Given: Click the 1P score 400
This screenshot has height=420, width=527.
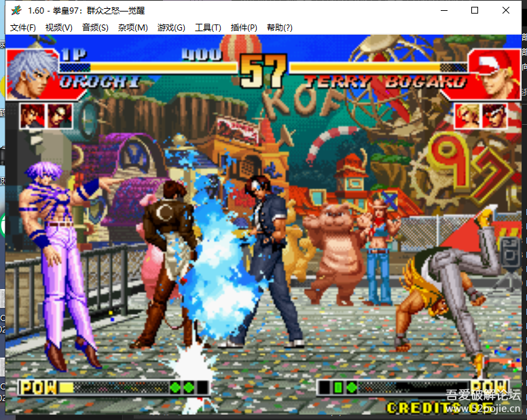Looking at the screenshot, I should point(202,54).
